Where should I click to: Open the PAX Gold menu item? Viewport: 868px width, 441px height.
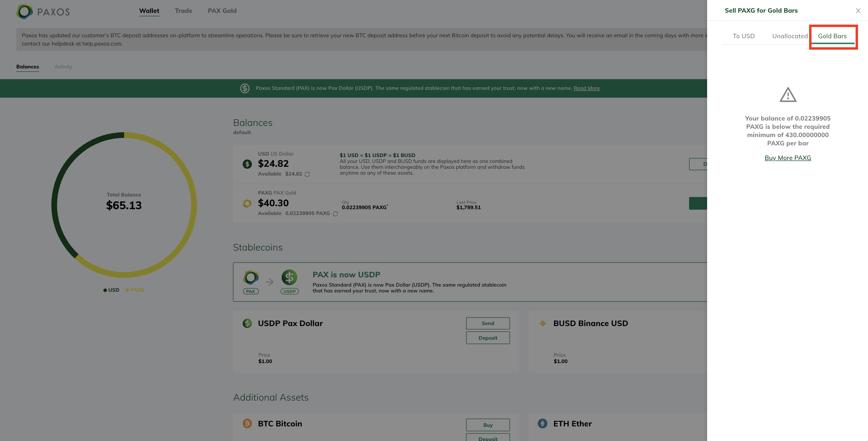pyautogui.click(x=222, y=11)
